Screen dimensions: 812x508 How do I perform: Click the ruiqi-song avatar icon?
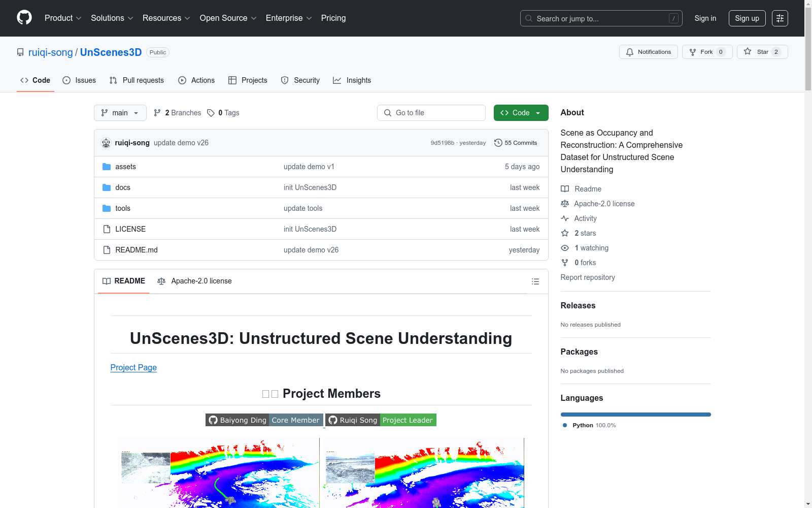106,143
